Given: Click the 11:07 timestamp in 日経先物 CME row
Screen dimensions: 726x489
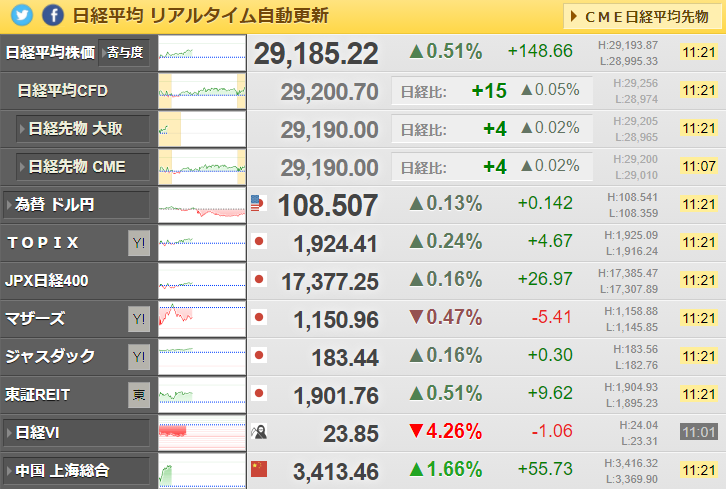Looking at the screenshot, I should (699, 166).
